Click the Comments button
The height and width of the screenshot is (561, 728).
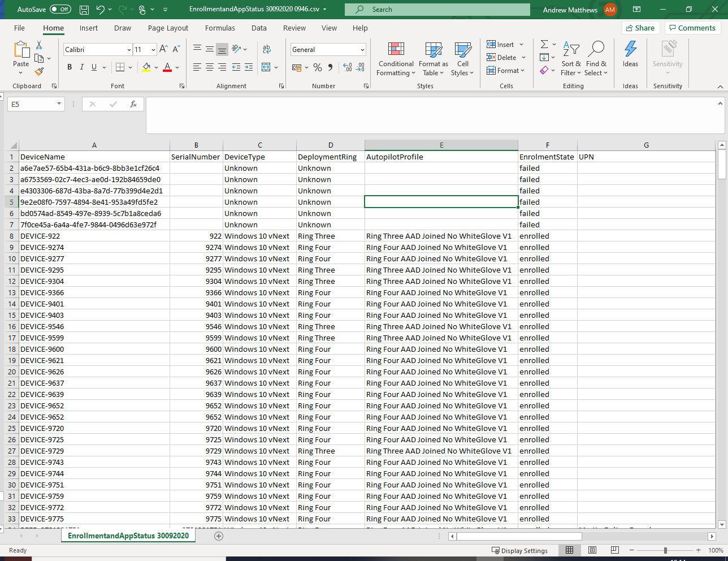(692, 28)
